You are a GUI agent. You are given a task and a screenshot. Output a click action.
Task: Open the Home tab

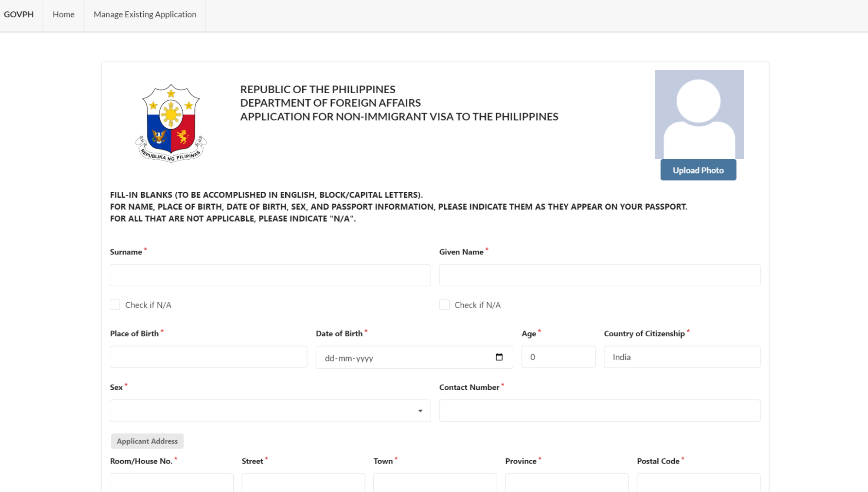pos(63,14)
